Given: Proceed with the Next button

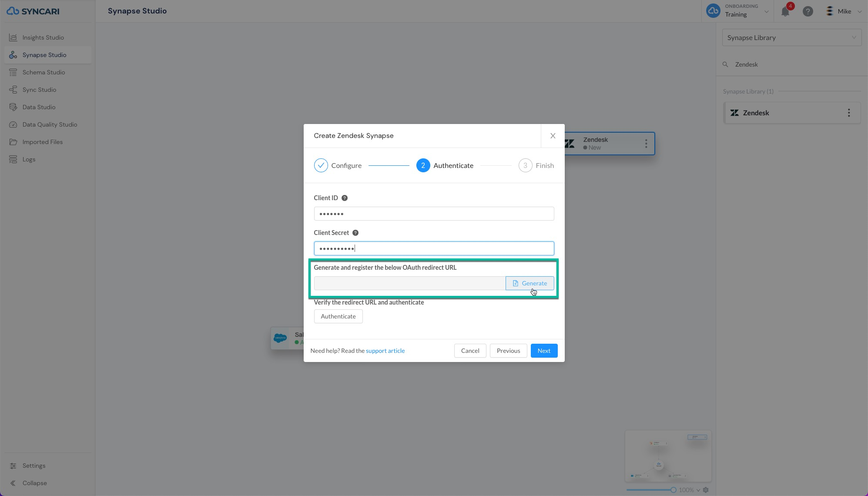Looking at the screenshot, I should point(544,351).
